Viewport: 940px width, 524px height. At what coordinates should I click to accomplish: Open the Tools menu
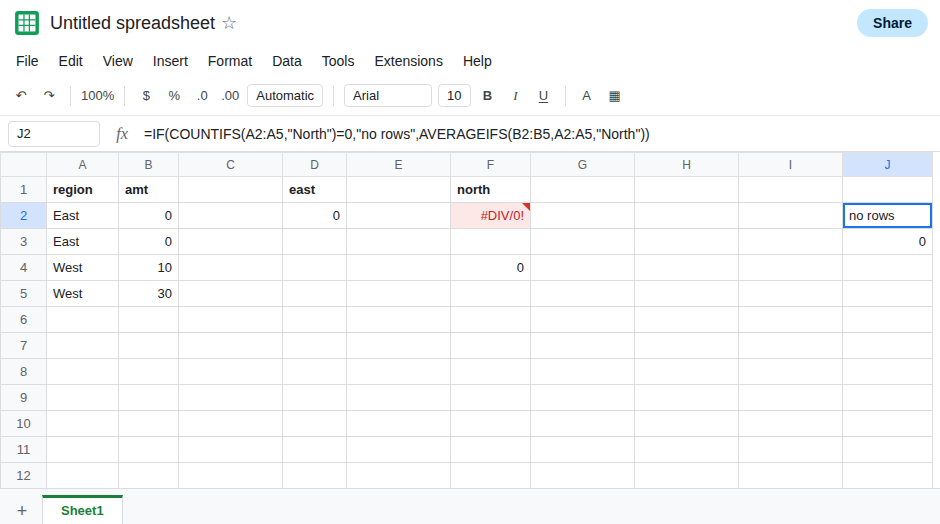pyautogui.click(x=338, y=61)
